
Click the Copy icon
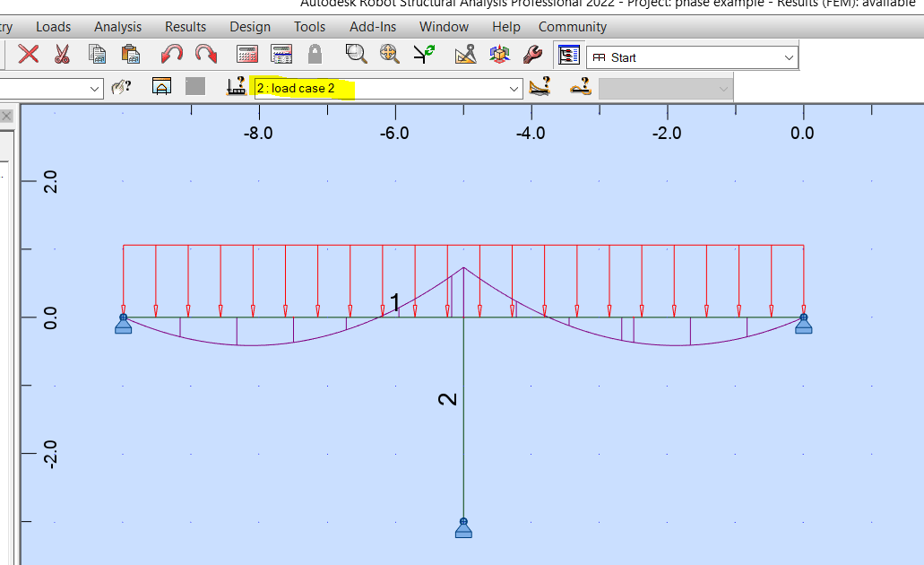(x=96, y=54)
